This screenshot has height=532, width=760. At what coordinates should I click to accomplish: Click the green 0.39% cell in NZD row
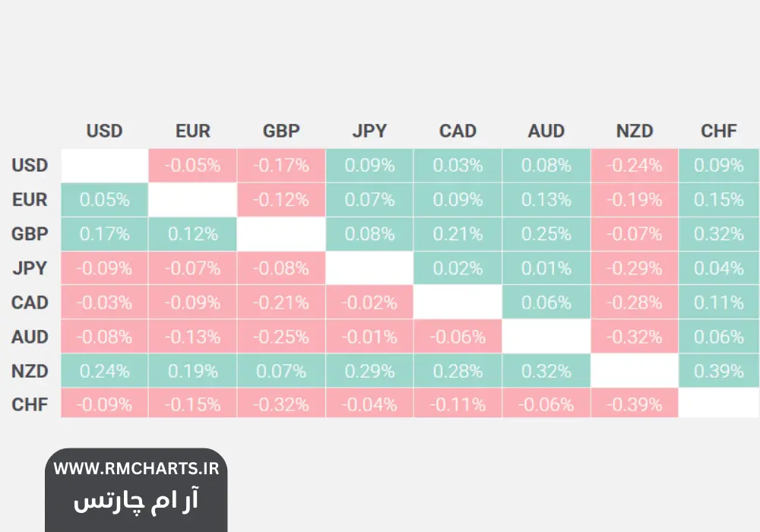tap(719, 371)
